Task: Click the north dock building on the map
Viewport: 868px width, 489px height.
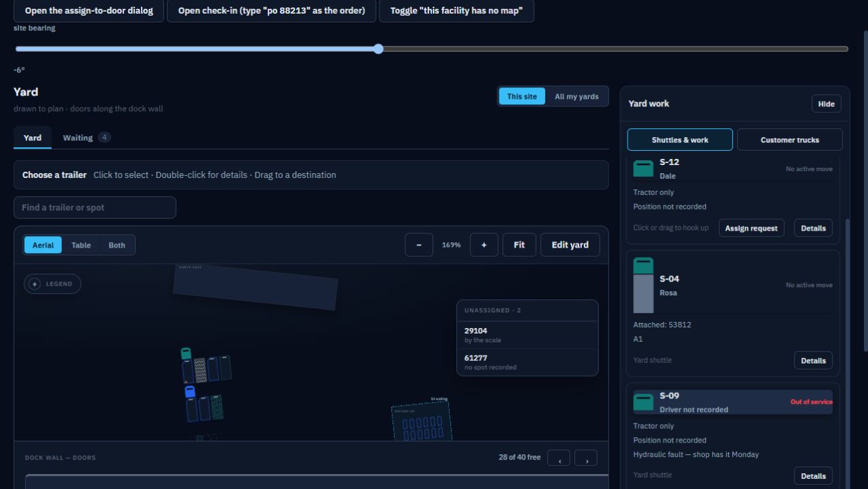Action: coord(255,287)
